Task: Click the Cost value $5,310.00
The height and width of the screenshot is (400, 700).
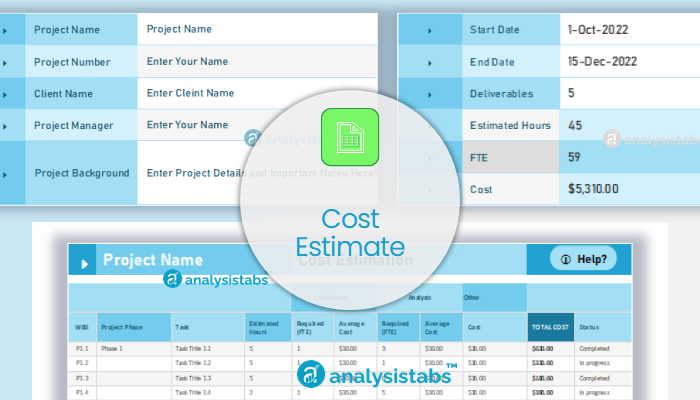Action: point(593,188)
